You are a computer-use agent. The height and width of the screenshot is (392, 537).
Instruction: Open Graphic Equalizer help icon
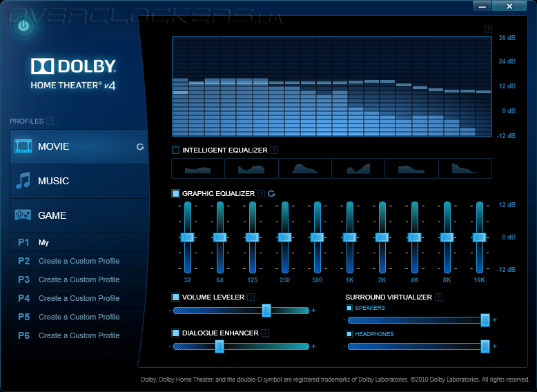261,194
